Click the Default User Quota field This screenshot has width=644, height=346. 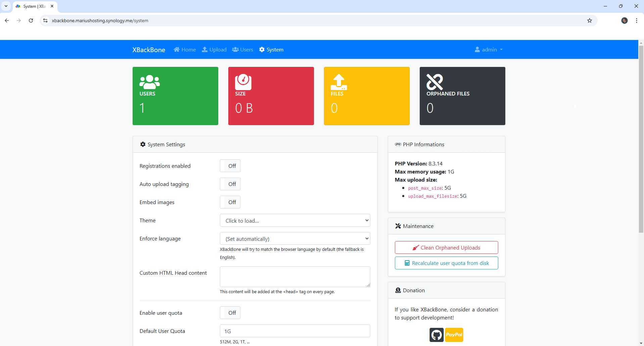[x=295, y=331]
